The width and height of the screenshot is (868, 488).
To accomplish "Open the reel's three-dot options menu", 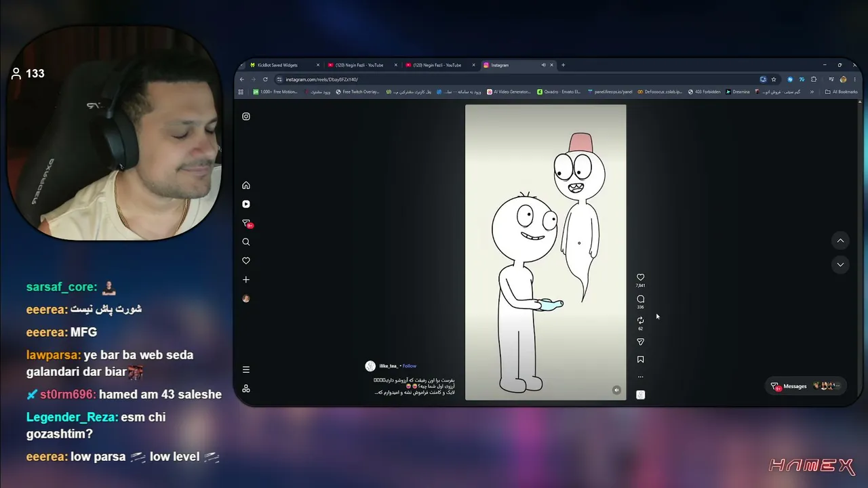I will point(640,377).
